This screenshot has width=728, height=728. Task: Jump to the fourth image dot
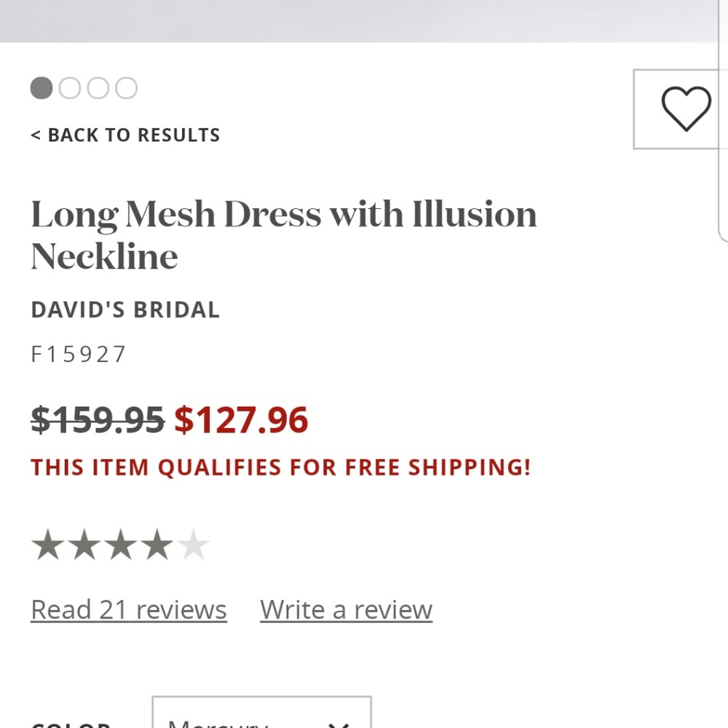pos(126,88)
